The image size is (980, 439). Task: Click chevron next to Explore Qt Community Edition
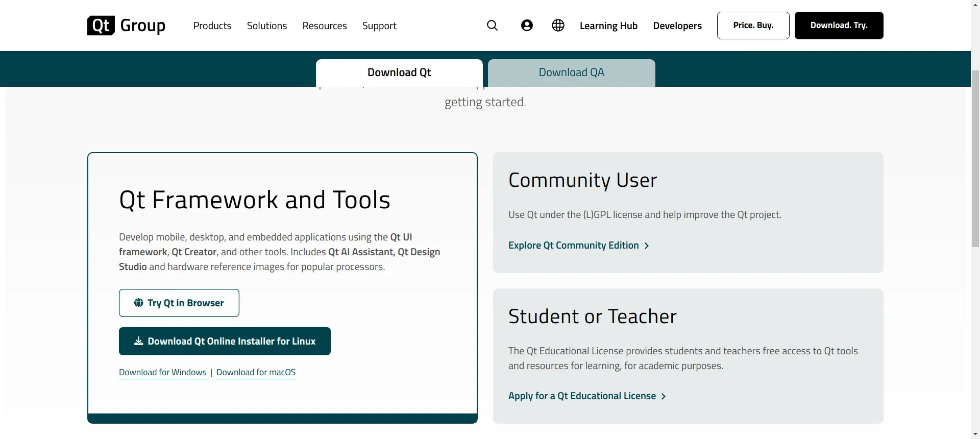point(647,246)
